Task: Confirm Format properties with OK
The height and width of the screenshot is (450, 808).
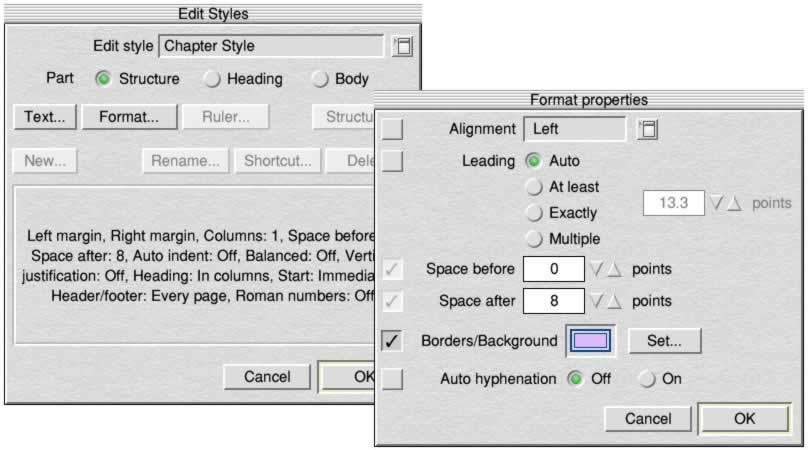Action: tap(744, 419)
